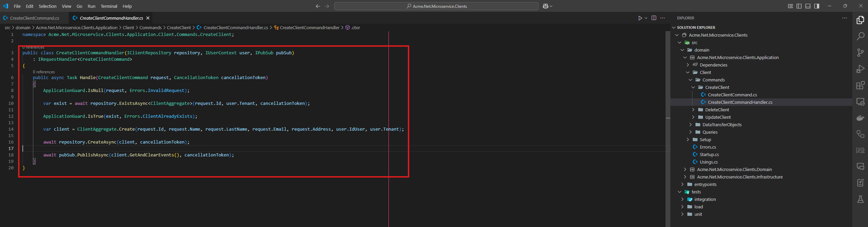
Task: Select the integration tests folder
Action: coord(705,199)
